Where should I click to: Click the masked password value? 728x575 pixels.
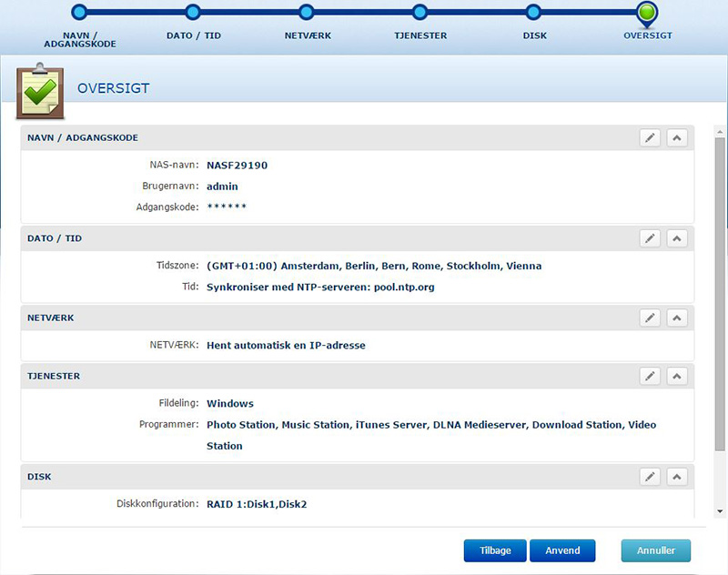click(x=227, y=206)
